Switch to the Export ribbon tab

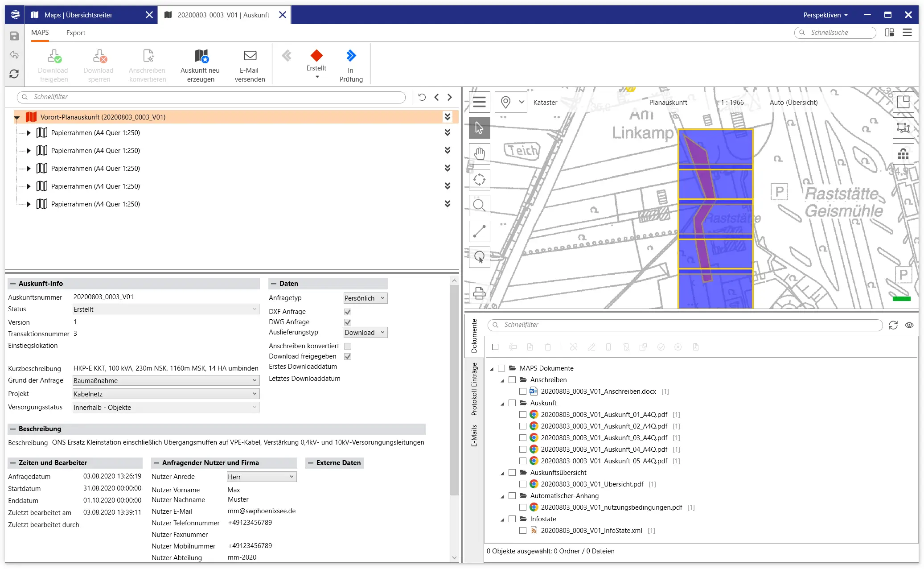[x=75, y=33]
